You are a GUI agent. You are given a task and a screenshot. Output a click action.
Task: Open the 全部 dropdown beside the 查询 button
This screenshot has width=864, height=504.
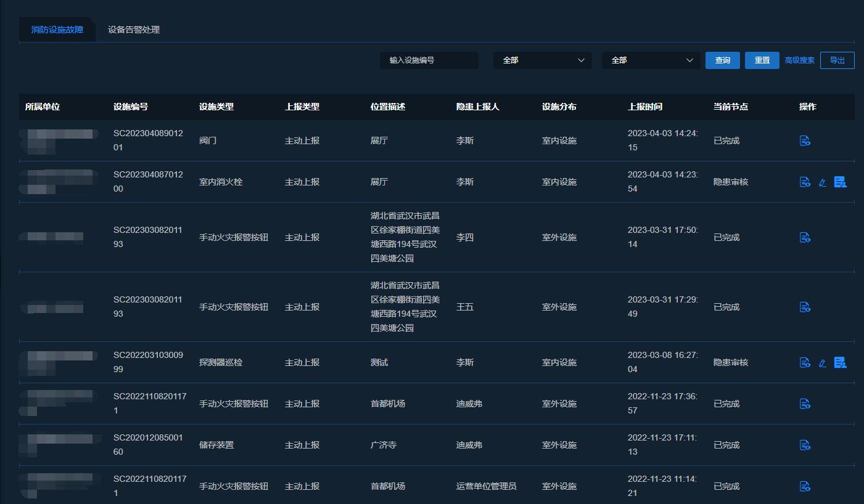(651, 60)
